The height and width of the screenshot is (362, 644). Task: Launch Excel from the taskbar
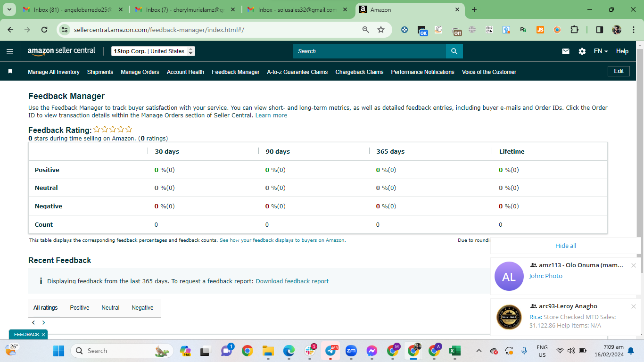(x=454, y=351)
